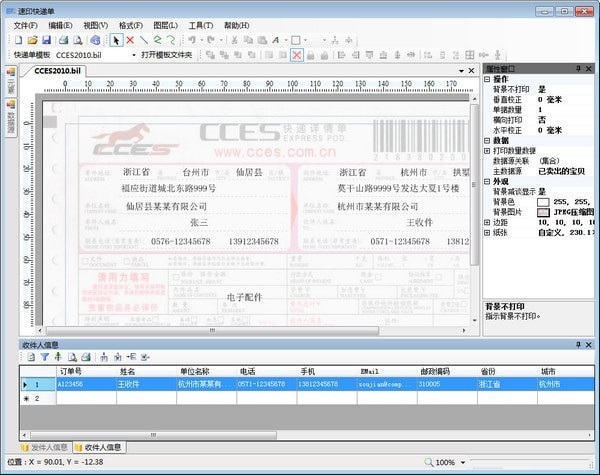
Task: Open the 帮助(H) menu
Action: point(236,25)
